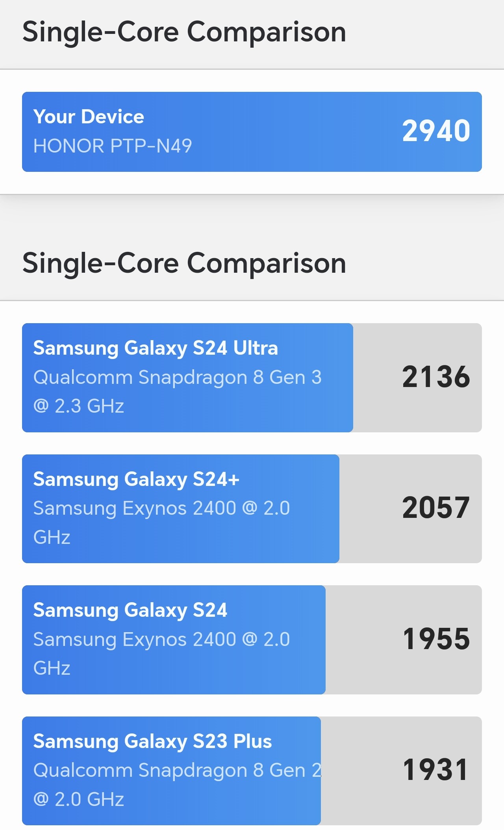The height and width of the screenshot is (830, 504).
Task: Tap the Exynos 2400 text under Galaxy S24+
Action: [161, 508]
